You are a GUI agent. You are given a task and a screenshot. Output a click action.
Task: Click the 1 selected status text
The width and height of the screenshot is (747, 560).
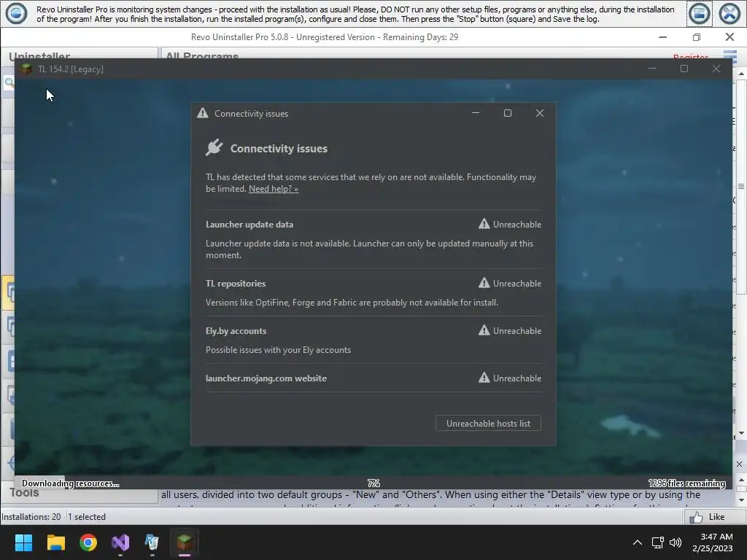[x=87, y=517]
